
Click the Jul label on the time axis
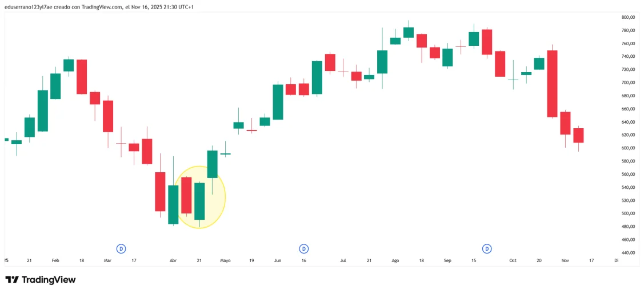pyautogui.click(x=343, y=261)
